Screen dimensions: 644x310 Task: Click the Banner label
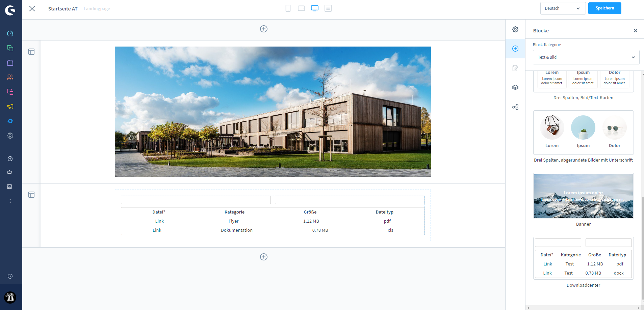pos(584,224)
